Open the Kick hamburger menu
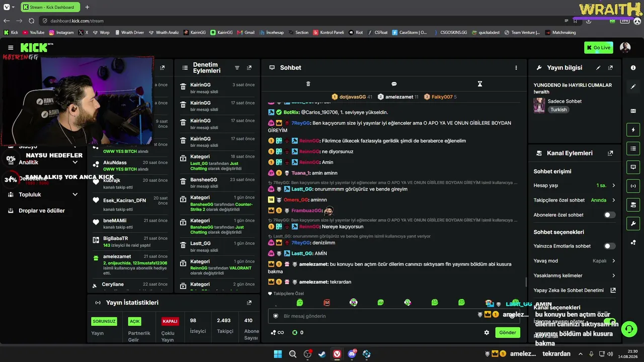The height and width of the screenshot is (362, 644). point(11,48)
